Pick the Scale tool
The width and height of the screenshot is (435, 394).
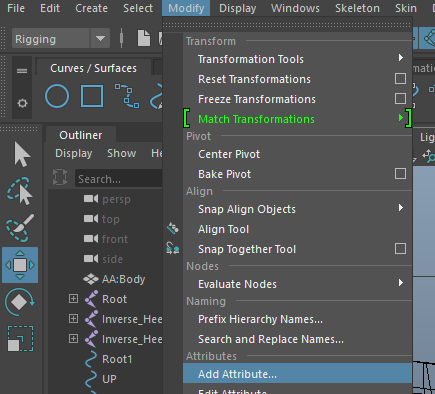coord(20,339)
